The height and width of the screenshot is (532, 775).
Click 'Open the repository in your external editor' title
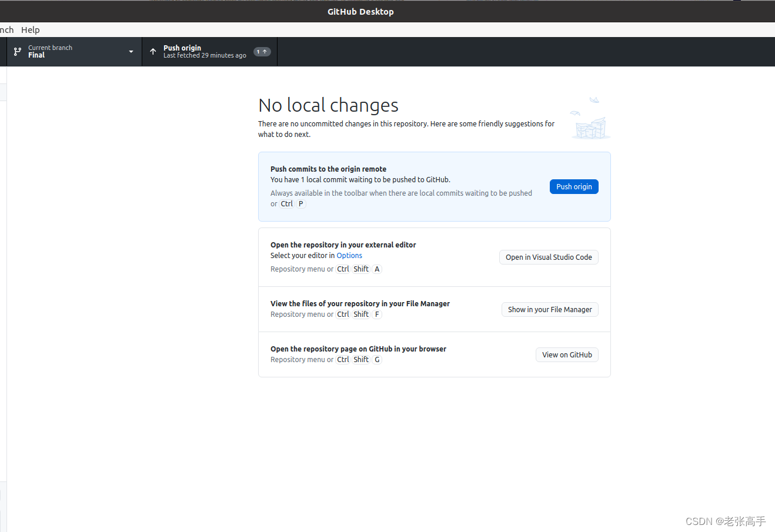(343, 245)
